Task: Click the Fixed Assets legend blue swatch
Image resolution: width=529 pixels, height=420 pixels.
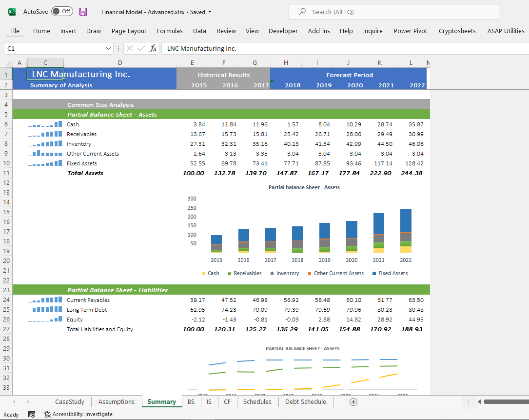Action: click(374, 274)
